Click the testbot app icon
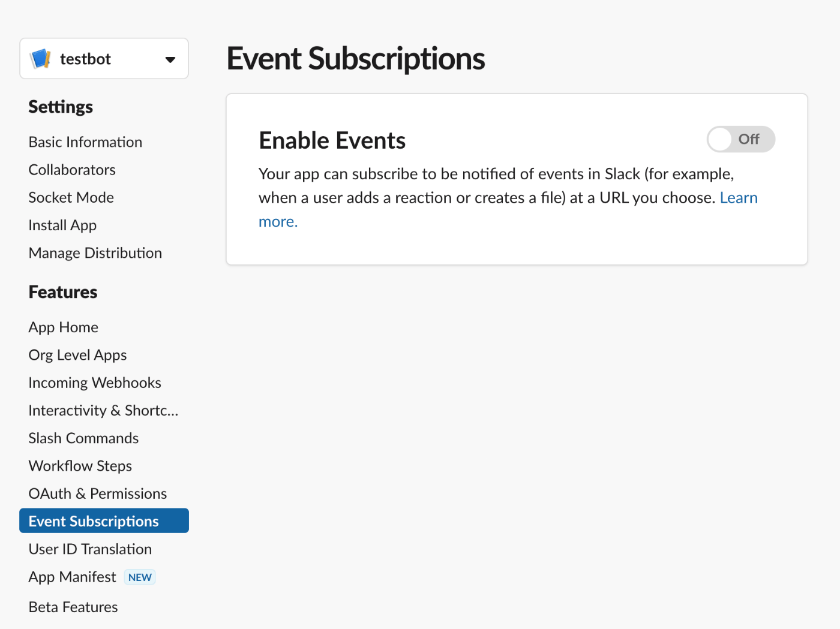 pyautogui.click(x=40, y=59)
